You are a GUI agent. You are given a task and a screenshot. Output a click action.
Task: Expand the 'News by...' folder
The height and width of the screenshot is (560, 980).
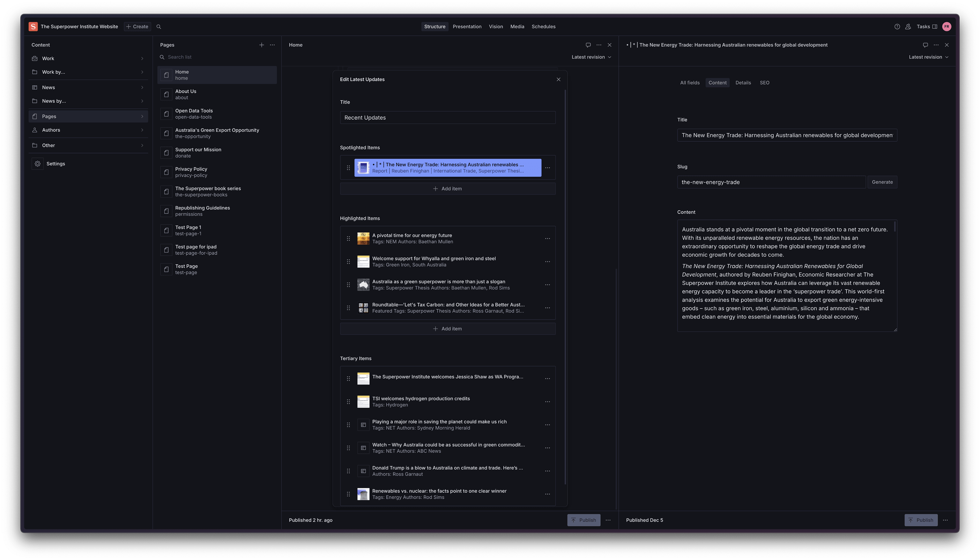coord(88,101)
